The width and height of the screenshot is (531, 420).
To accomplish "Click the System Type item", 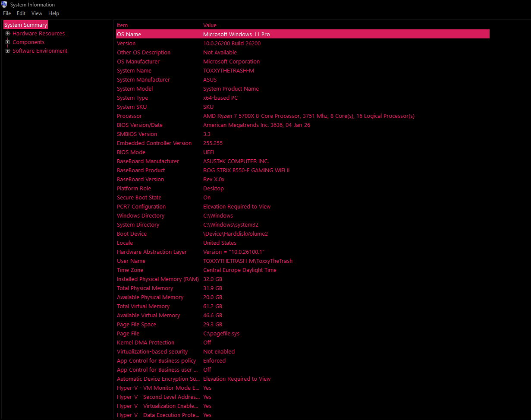I will (x=132, y=98).
